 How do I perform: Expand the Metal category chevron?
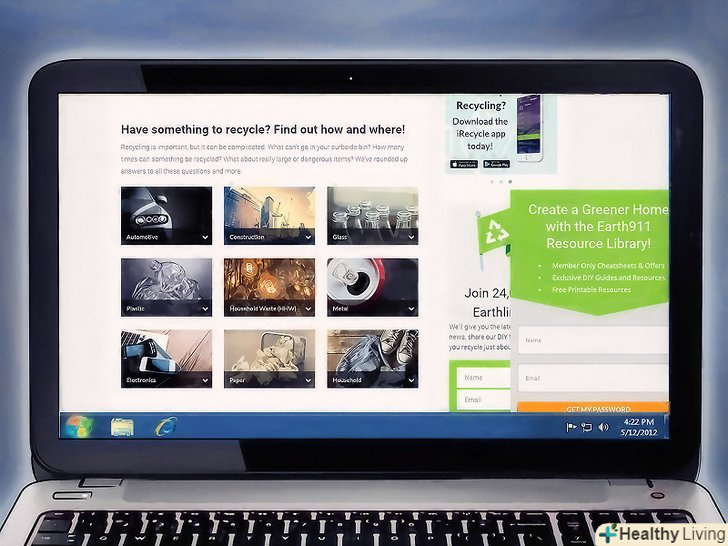click(411, 309)
